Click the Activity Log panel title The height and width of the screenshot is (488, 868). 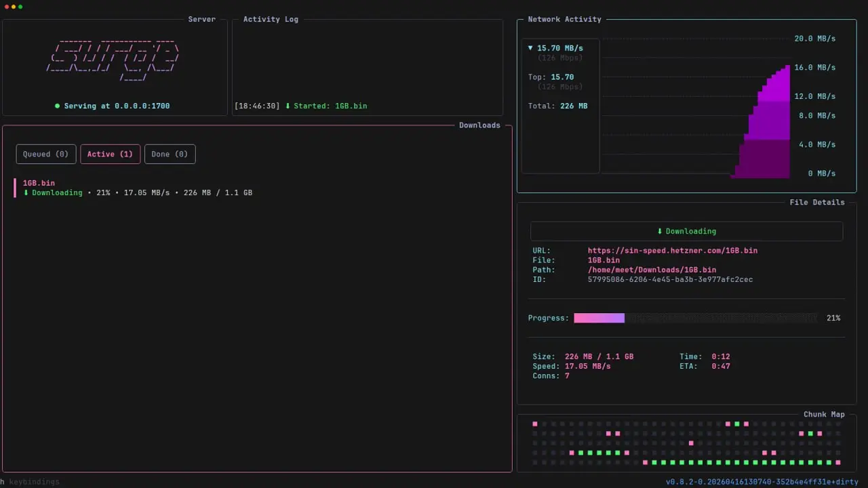pyautogui.click(x=271, y=20)
